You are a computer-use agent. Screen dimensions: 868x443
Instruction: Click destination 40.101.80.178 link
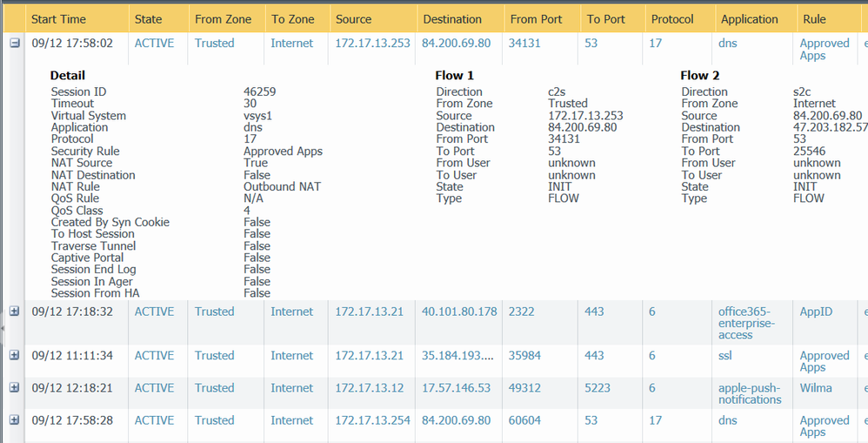pos(459,312)
